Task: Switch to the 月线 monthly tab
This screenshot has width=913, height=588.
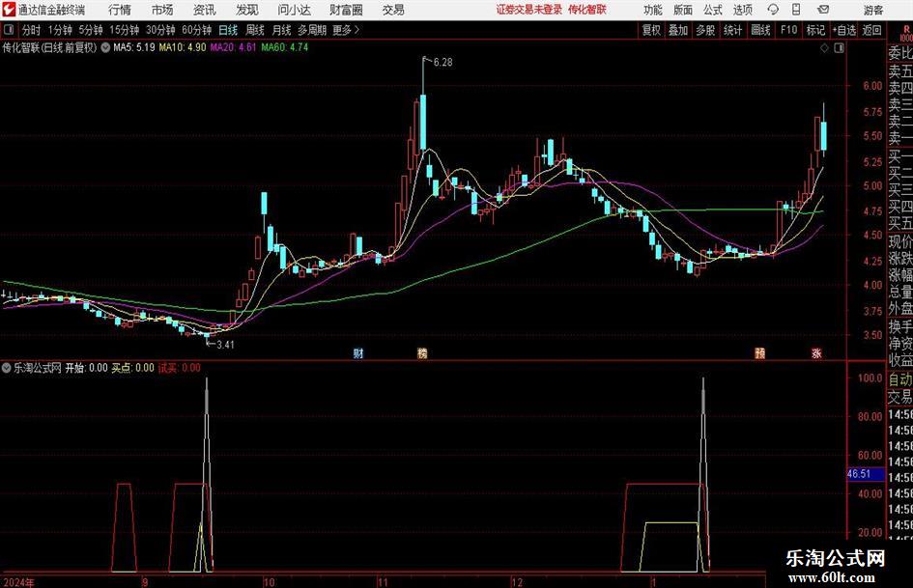Action: [282, 30]
